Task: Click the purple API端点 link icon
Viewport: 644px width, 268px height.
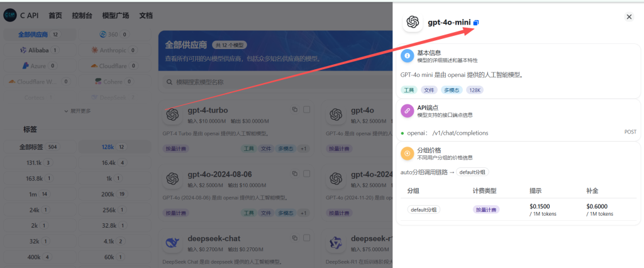Action: point(408,111)
